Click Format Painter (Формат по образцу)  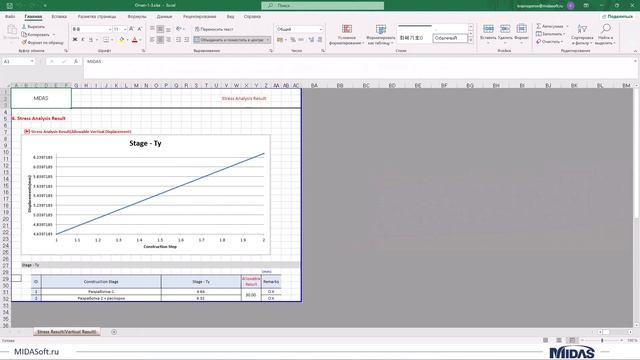(x=42, y=42)
